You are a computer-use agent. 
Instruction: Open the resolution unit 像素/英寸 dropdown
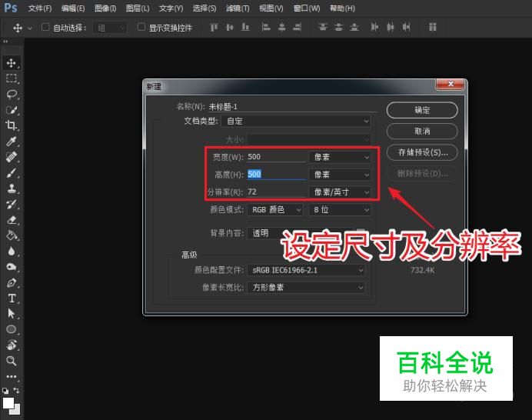click(x=340, y=192)
